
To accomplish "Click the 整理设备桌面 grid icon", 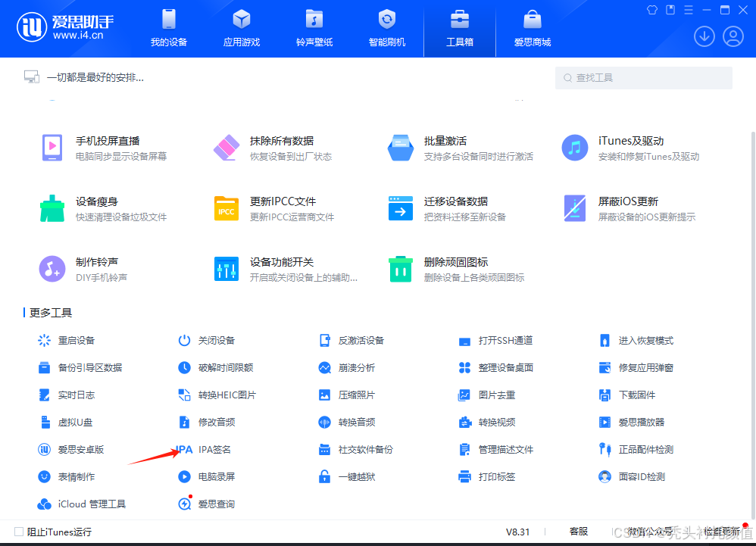I will tap(464, 368).
